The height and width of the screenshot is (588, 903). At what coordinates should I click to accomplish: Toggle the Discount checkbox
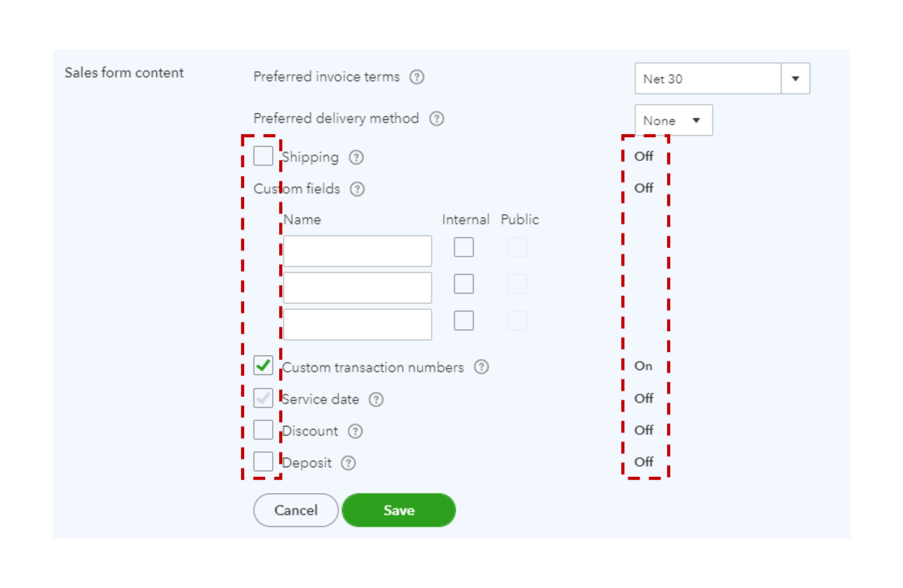point(263,430)
